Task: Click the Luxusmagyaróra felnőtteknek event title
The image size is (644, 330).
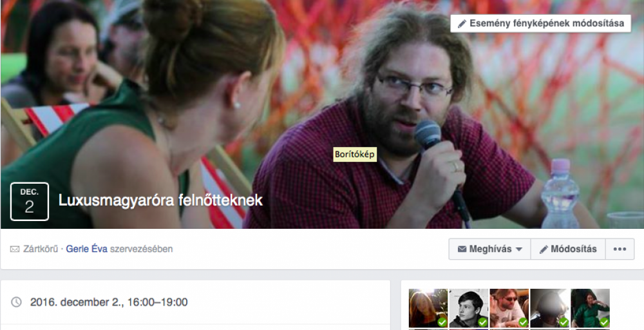Action: tap(160, 200)
